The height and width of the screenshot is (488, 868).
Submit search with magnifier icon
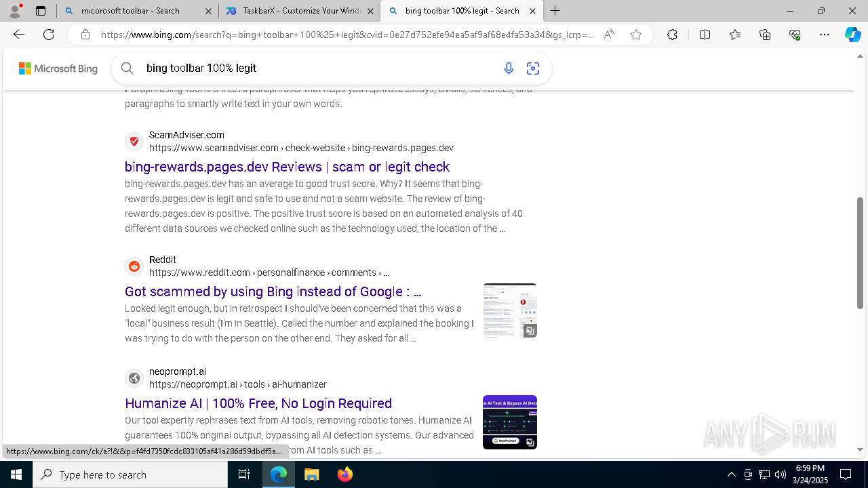(127, 68)
